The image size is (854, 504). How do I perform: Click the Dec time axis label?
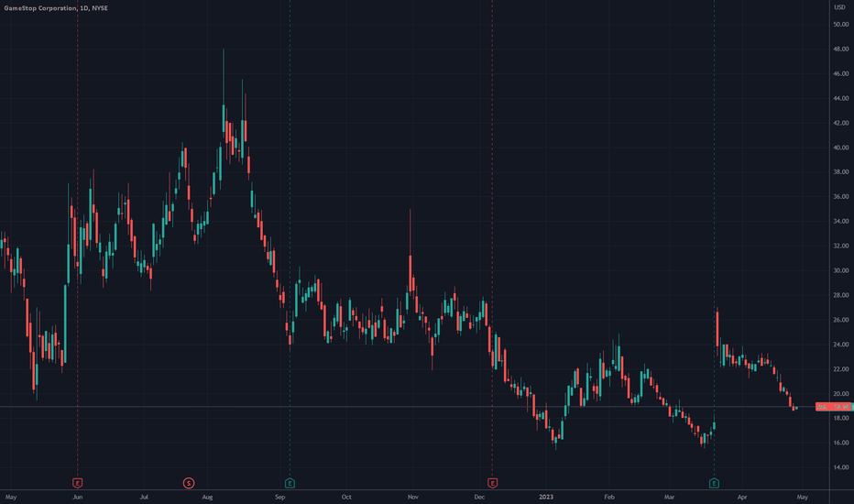[479, 497]
